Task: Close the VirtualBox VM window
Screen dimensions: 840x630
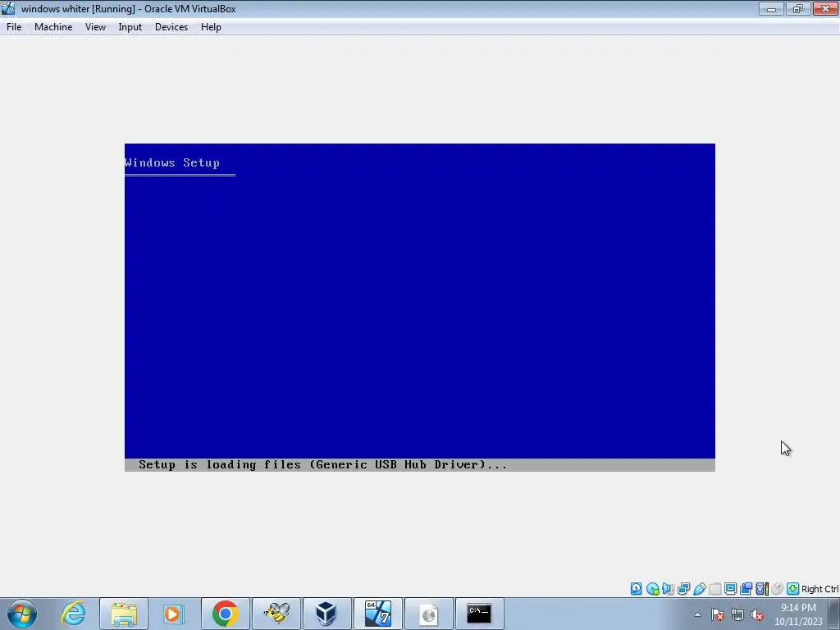Action: click(825, 8)
